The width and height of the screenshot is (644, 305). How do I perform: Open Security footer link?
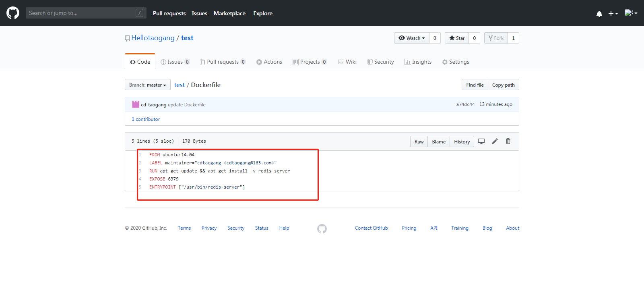pos(236,228)
